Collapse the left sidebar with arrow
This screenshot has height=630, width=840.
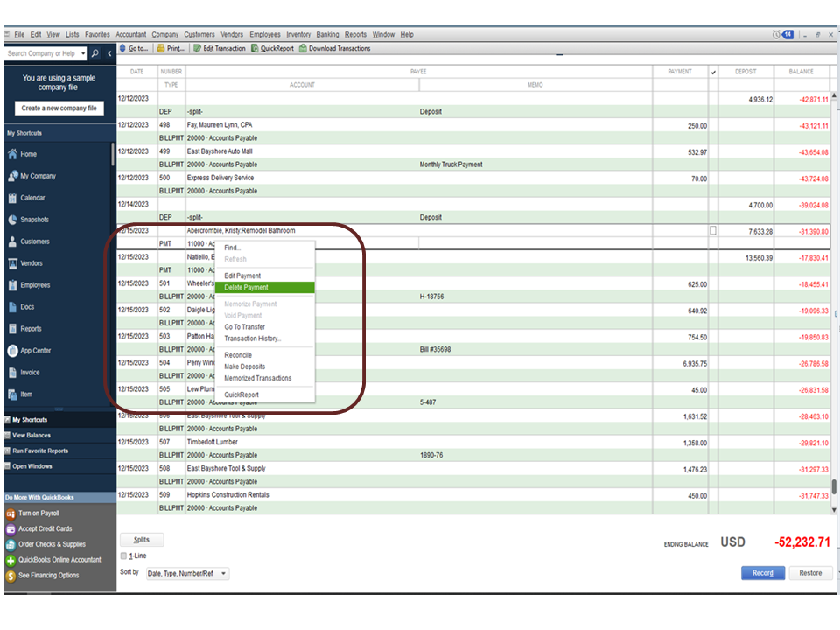109,54
